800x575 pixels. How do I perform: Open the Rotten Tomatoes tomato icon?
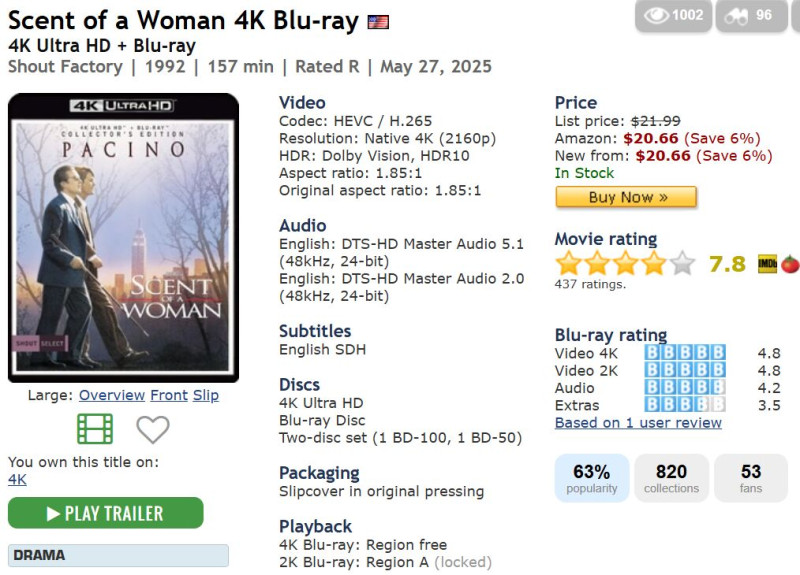pyautogui.click(x=790, y=264)
